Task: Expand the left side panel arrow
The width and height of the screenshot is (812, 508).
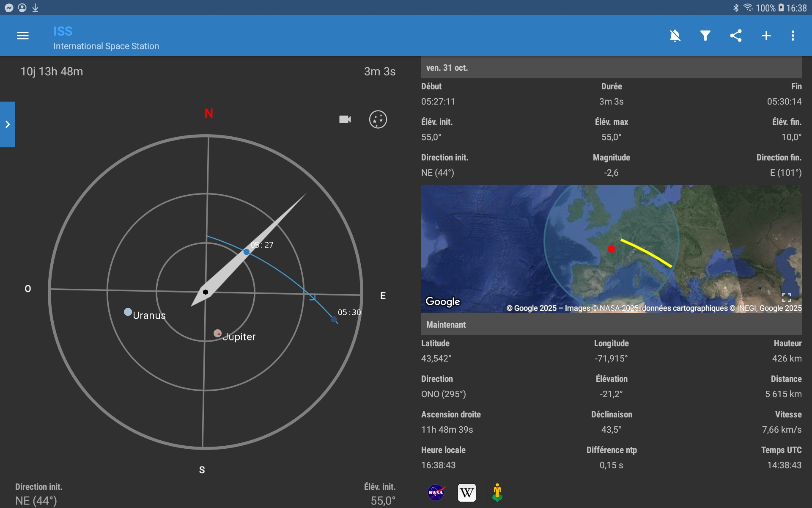Action: click(8, 124)
